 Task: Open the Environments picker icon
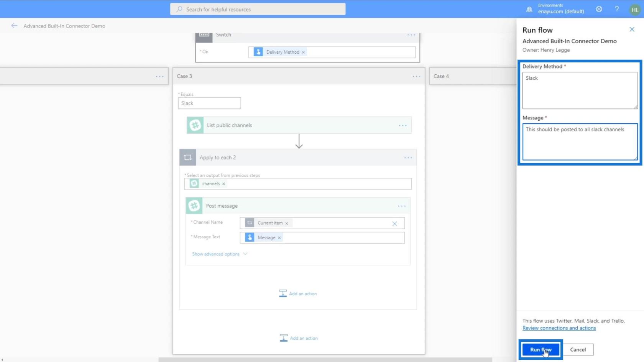pos(529,9)
